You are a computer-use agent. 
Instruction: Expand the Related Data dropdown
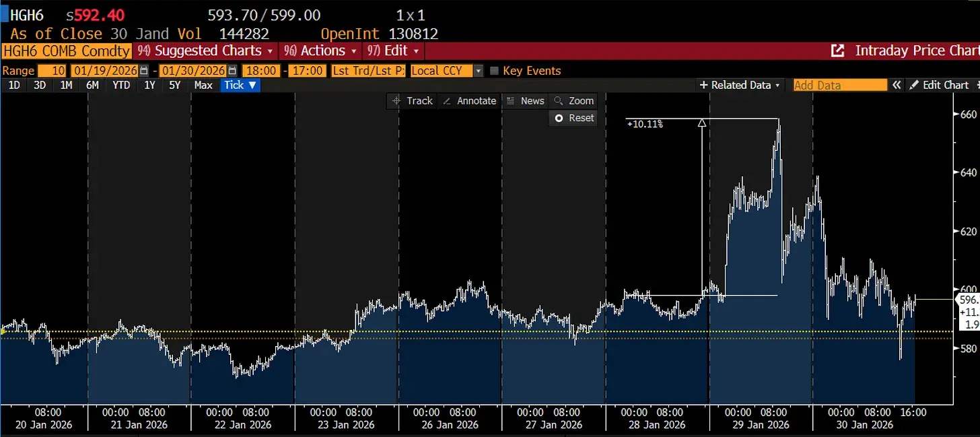(740, 85)
